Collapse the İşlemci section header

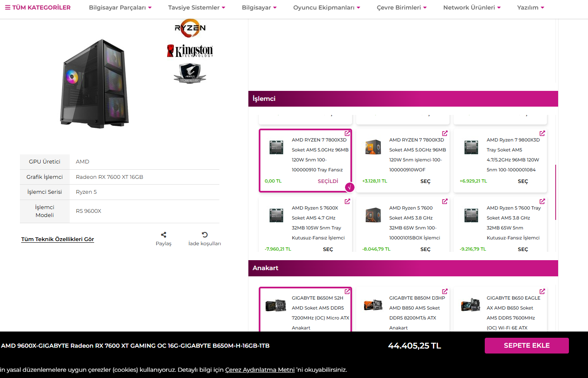pyautogui.click(x=403, y=99)
